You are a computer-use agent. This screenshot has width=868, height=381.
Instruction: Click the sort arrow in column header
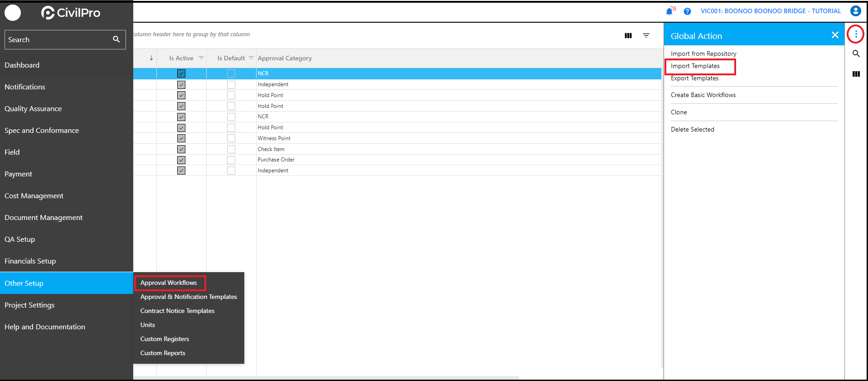pyautogui.click(x=151, y=58)
